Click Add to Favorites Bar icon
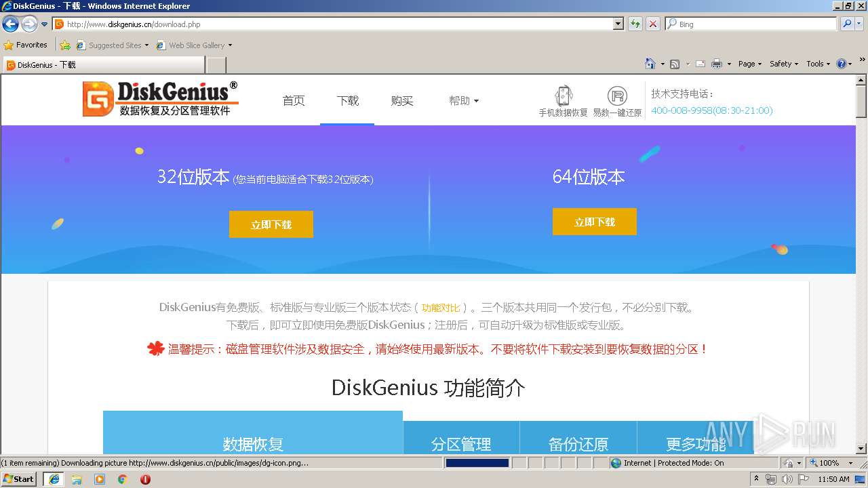The height and width of the screenshot is (488, 868). click(x=65, y=45)
